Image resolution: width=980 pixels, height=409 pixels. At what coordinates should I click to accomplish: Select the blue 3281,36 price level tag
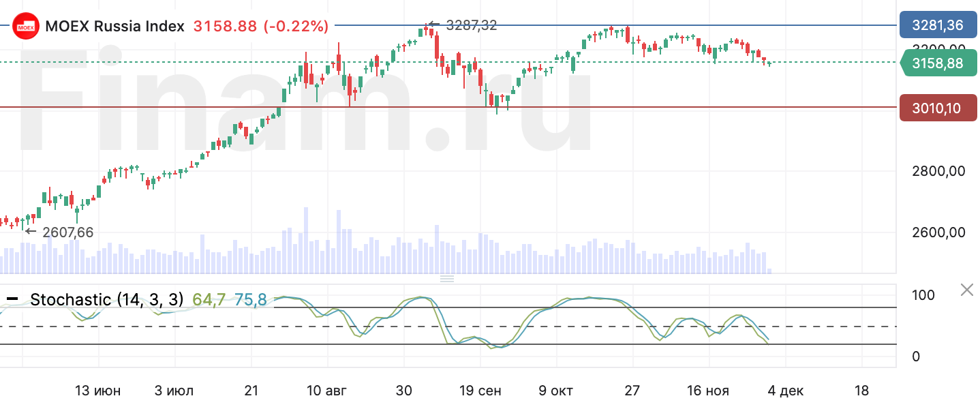[x=938, y=25]
